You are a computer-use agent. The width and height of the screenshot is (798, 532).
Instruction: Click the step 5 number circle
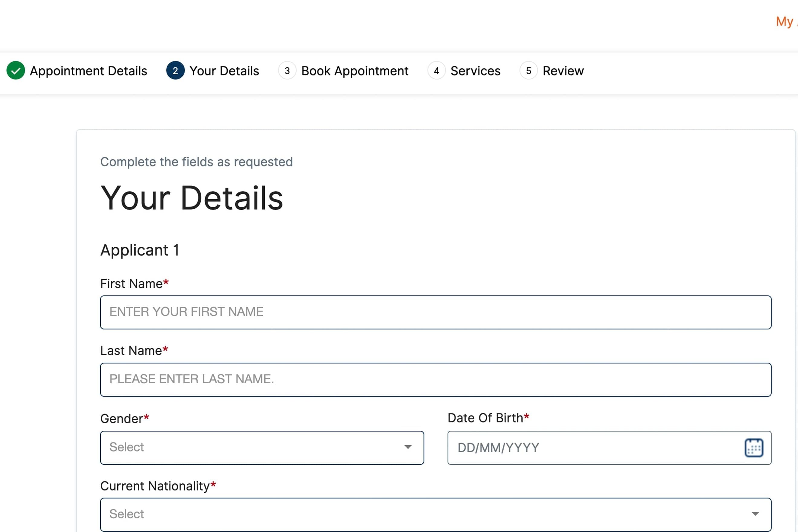coord(528,70)
